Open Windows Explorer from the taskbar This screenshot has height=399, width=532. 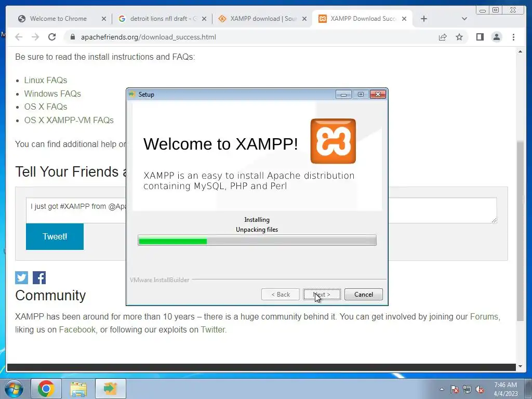coord(78,389)
